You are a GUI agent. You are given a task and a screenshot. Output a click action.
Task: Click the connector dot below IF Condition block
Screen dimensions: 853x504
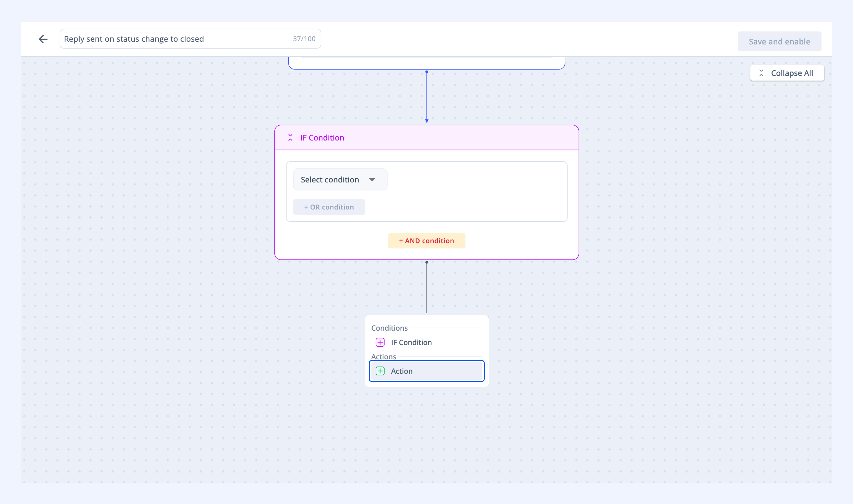[427, 262]
